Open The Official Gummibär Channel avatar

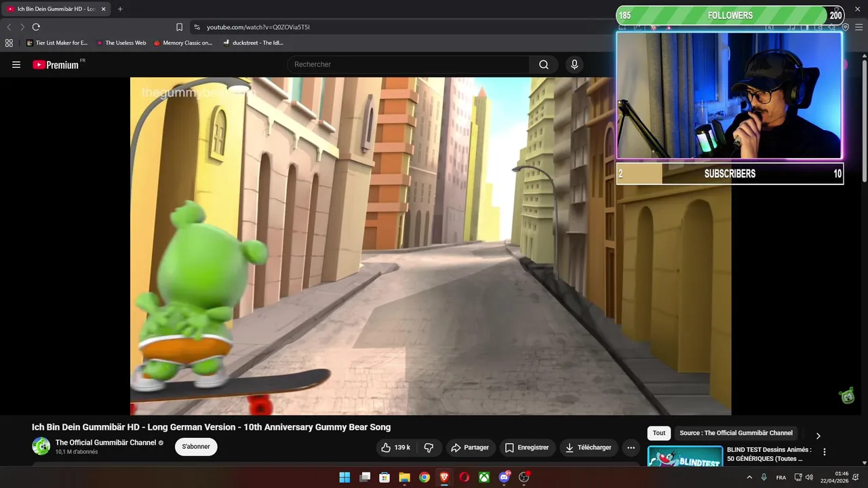[41, 446]
